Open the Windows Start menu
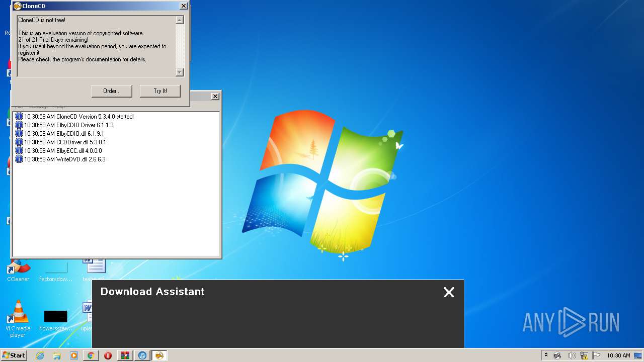This screenshot has width=644, height=362. (x=14, y=355)
